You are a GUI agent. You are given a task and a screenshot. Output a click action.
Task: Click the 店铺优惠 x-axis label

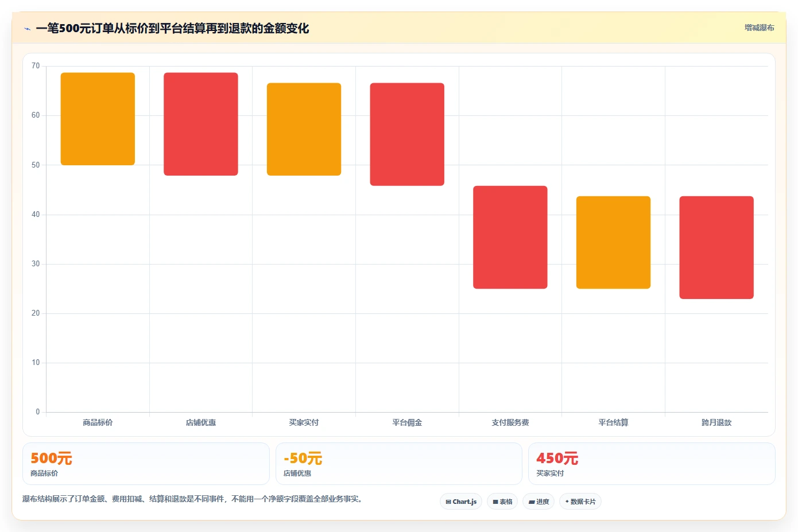coord(201,422)
